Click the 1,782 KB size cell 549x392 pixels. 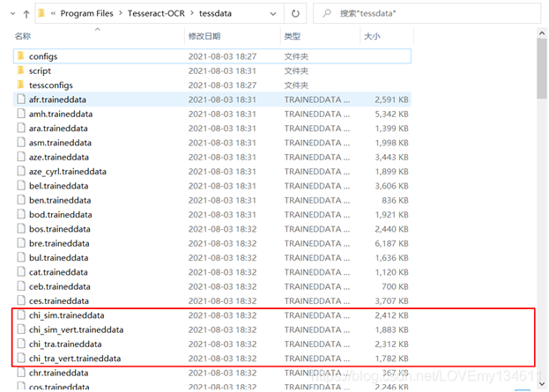tap(391, 359)
